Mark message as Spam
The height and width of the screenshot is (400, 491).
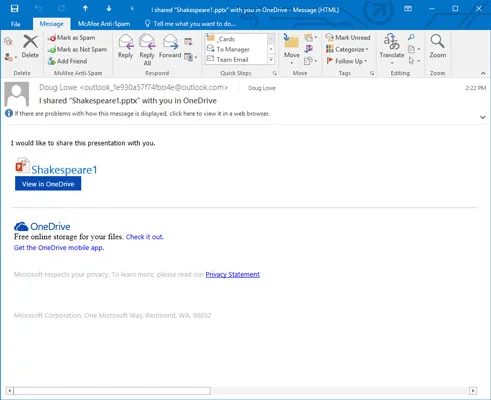pos(71,38)
